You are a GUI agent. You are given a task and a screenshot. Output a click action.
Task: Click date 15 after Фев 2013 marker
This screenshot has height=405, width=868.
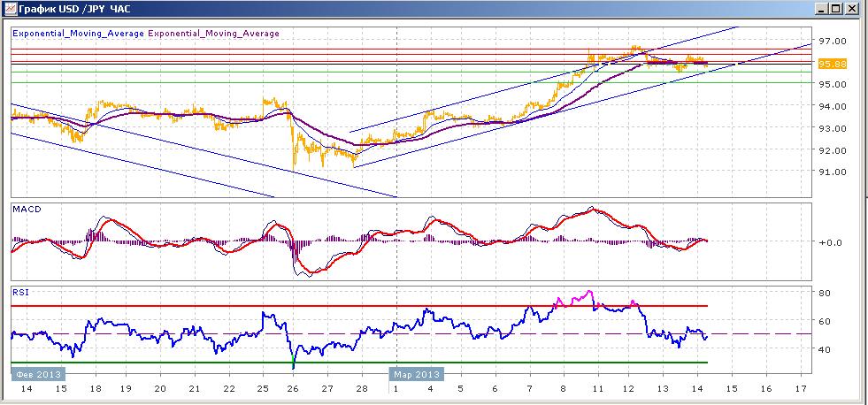point(61,389)
